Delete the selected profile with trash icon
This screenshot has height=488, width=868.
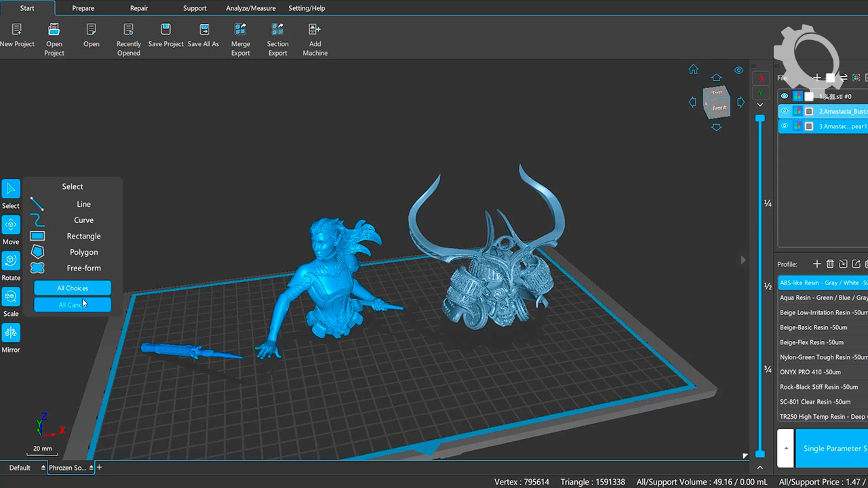tap(830, 264)
